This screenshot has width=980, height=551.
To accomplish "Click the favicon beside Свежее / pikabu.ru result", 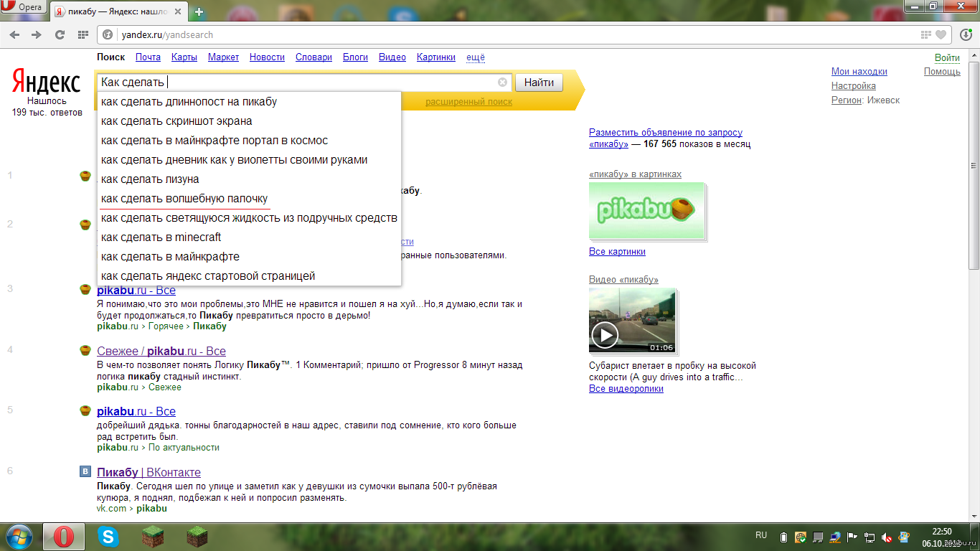I will click(85, 351).
